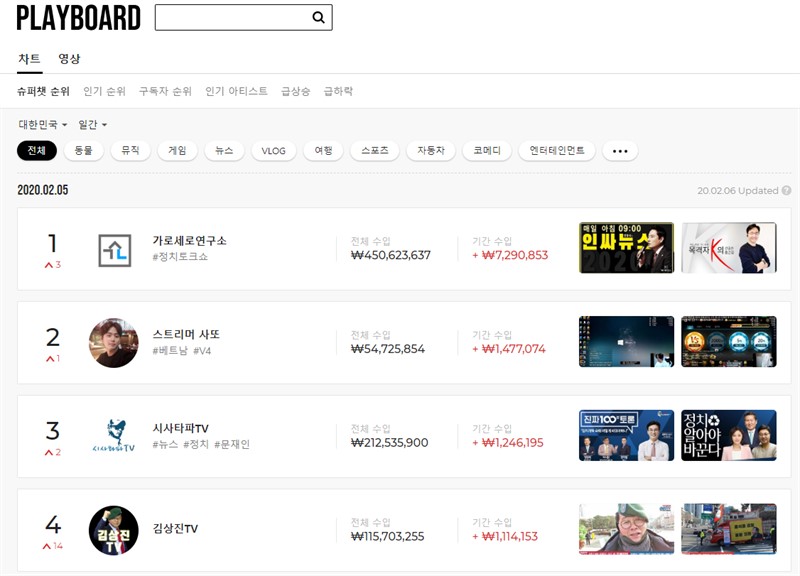Expand the 대한민국 country dropdown

(43, 125)
